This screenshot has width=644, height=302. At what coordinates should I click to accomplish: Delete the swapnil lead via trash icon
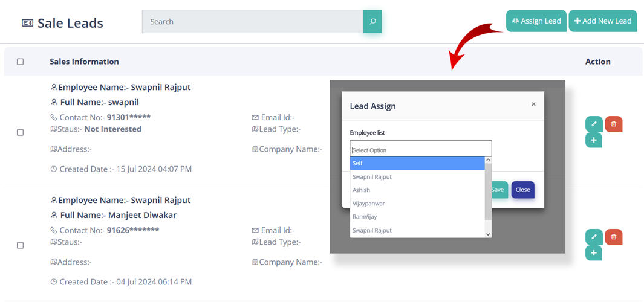(x=613, y=124)
